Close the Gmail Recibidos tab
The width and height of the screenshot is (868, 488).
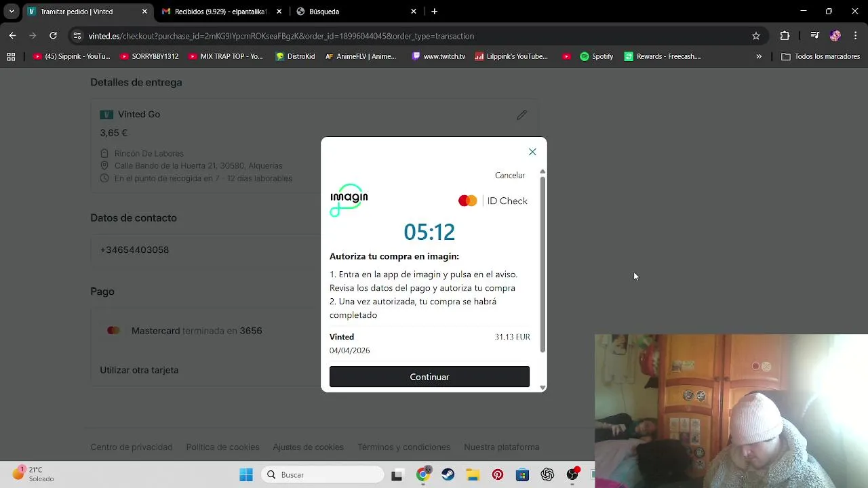(x=279, y=12)
